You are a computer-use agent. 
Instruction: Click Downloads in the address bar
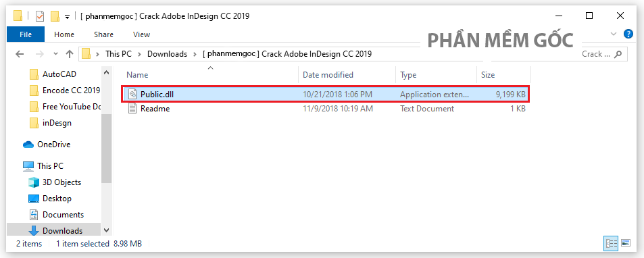pyautogui.click(x=167, y=54)
